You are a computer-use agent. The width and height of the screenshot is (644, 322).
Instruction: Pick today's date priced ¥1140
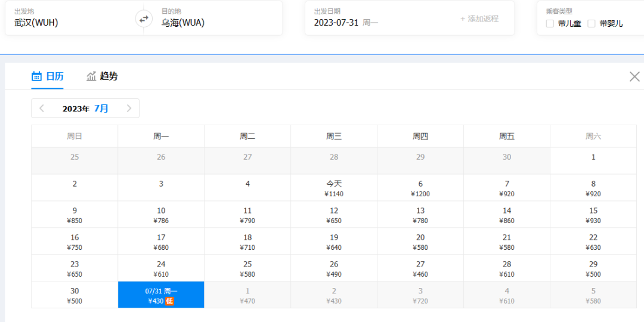(334, 188)
